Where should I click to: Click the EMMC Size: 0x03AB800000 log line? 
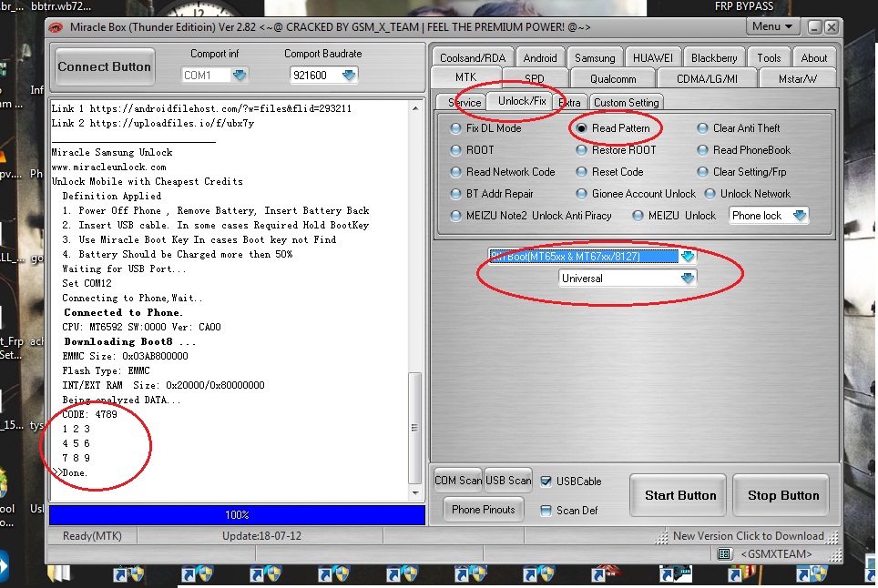[x=125, y=356]
